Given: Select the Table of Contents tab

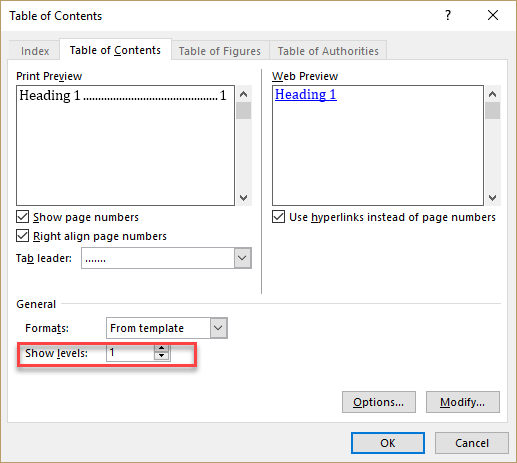Looking at the screenshot, I should point(115,50).
